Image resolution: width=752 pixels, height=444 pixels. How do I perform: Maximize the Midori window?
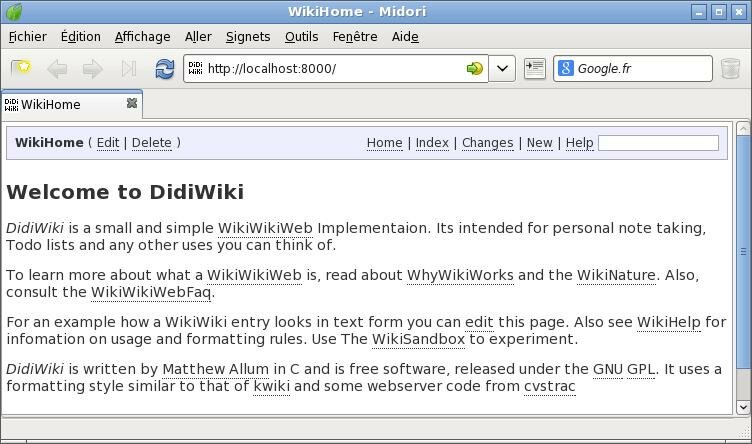tap(719, 12)
